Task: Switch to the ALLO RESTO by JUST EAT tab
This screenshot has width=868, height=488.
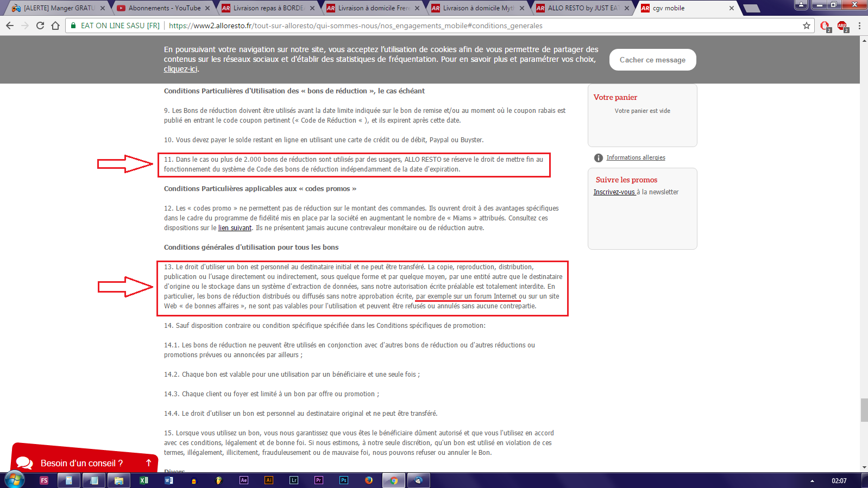Action: pyautogui.click(x=583, y=8)
